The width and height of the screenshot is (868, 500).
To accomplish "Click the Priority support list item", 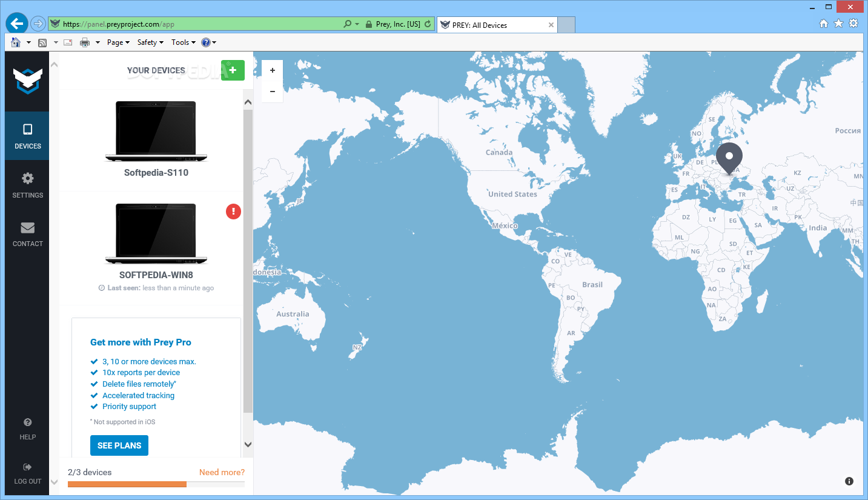I will click(129, 407).
